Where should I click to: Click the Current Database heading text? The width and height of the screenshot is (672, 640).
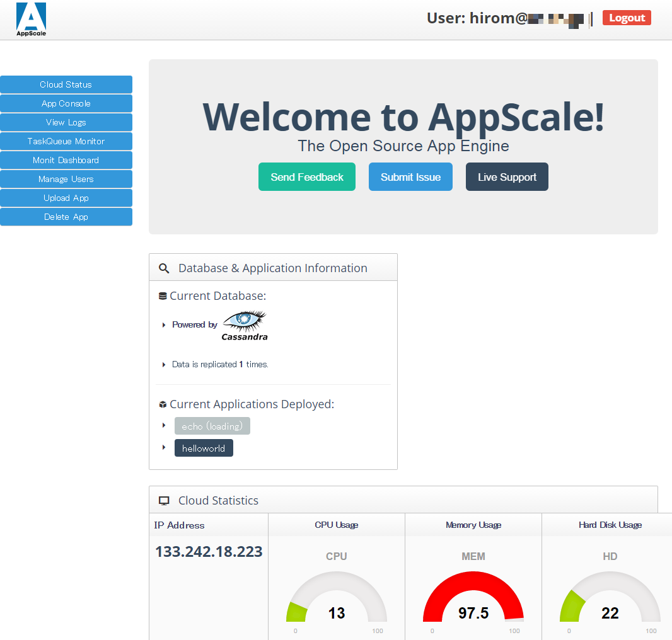pyautogui.click(x=217, y=295)
